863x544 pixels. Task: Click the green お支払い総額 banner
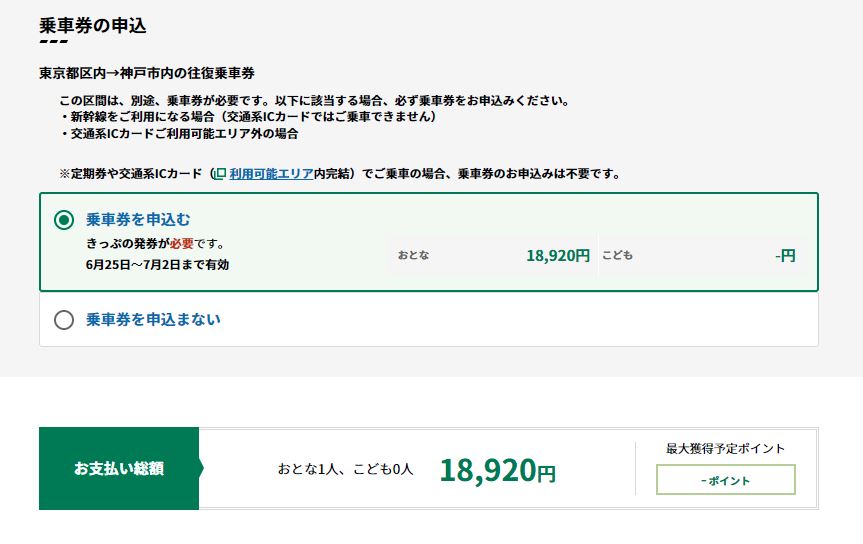pyautogui.click(x=119, y=469)
